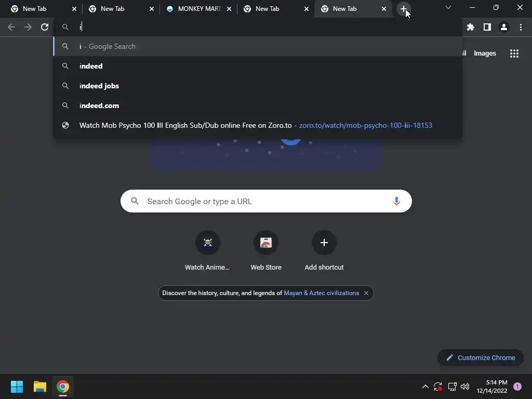The width and height of the screenshot is (532, 399).
Task: Close the MONKEY MART tab
Action: pyautogui.click(x=229, y=9)
